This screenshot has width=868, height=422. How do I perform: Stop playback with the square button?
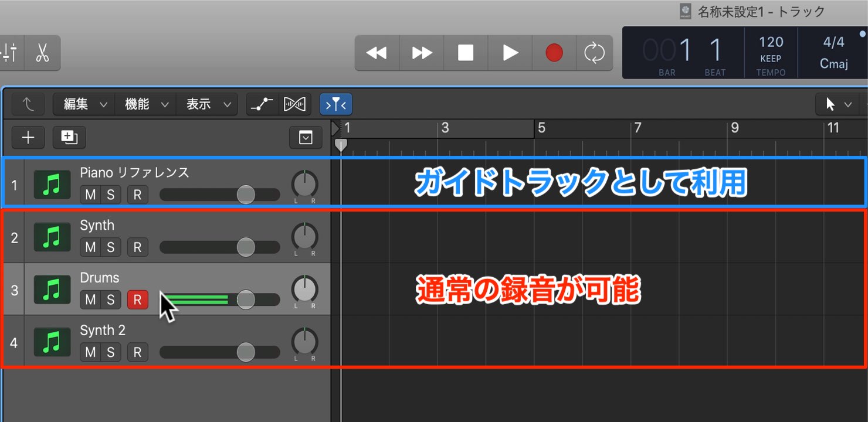click(466, 53)
